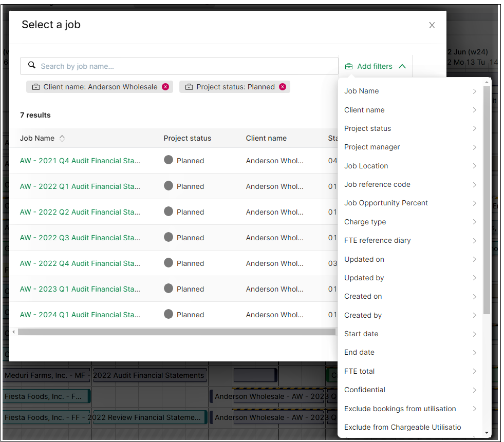Click the Add filters briefcase icon
Screen dimensions: 504x442
coord(349,66)
